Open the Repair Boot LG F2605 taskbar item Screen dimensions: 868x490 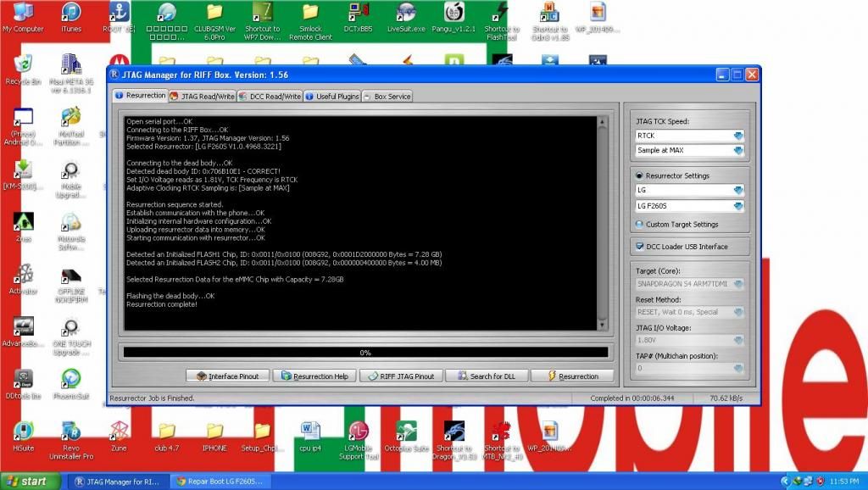(219, 482)
